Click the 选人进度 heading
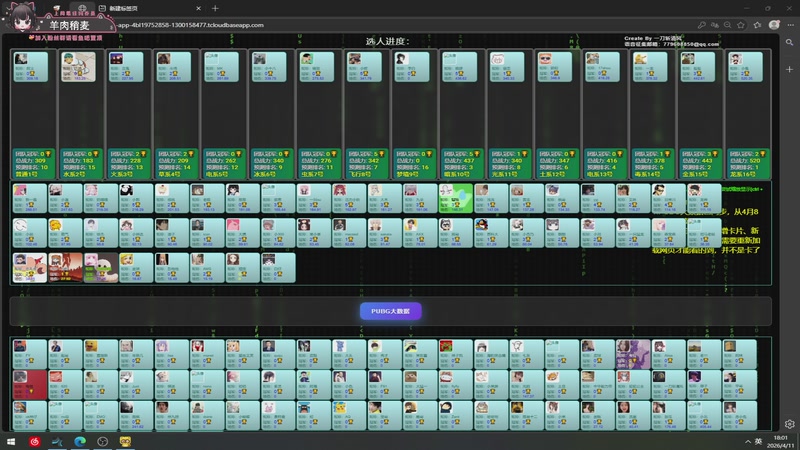This screenshot has width=800, height=450. click(x=387, y=41)
